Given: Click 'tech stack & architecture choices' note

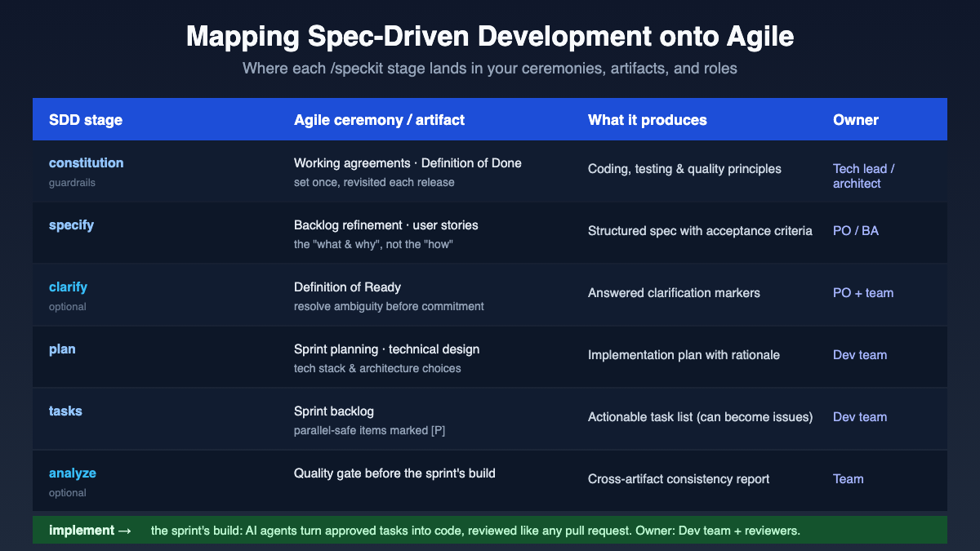Looking at the screenshot, I should click(x=377, y=369).
